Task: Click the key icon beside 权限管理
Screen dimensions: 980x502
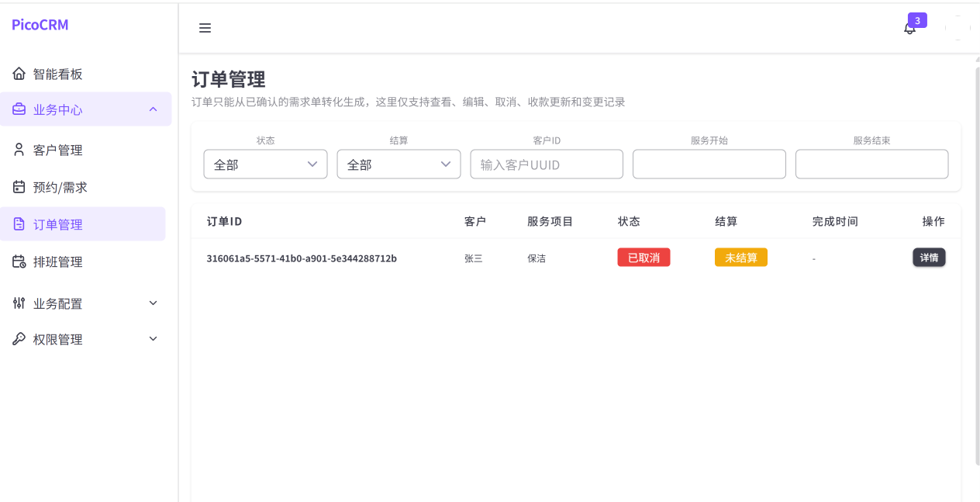Action: (19, 339)
